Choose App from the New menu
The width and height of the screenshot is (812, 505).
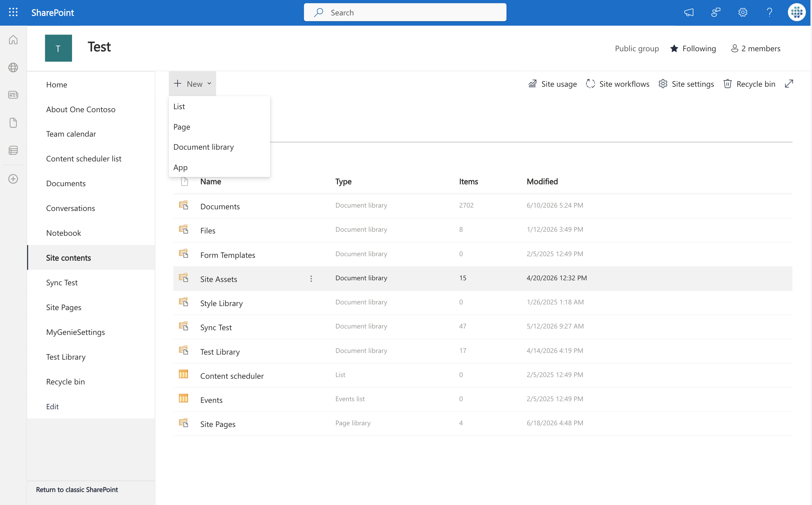click(x=219, y=167)
